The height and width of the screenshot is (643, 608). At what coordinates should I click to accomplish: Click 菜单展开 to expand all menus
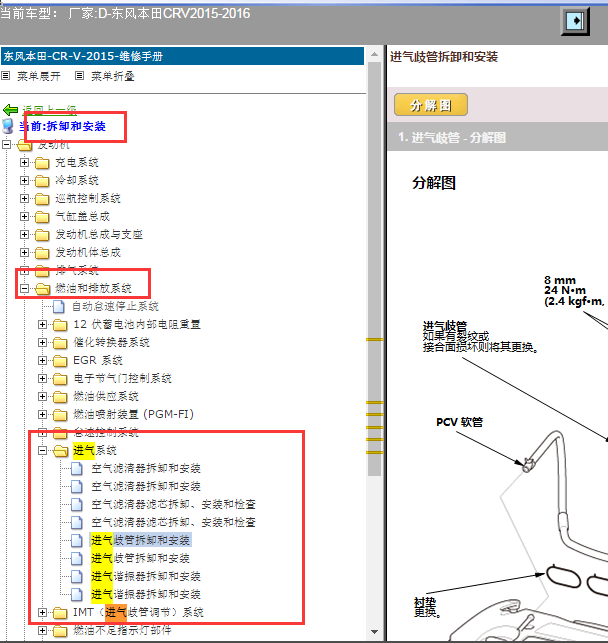coord(39,76)
